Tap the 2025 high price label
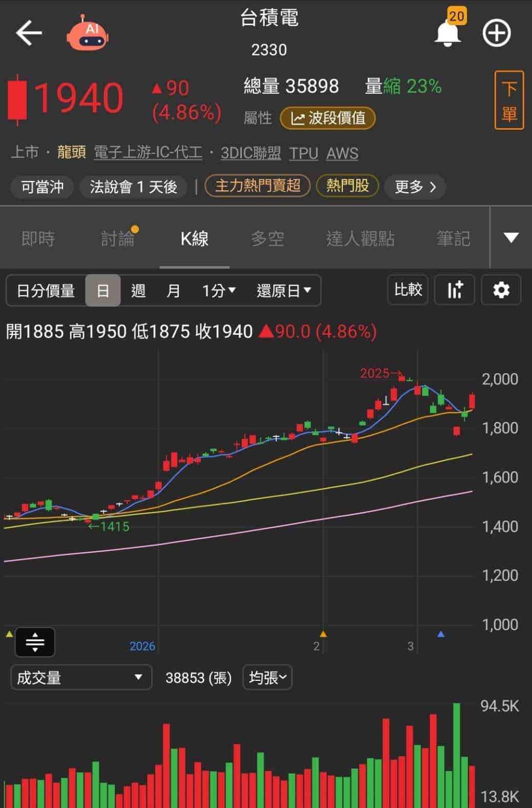This screenshot has width=532, height=808. pos(382,373)
